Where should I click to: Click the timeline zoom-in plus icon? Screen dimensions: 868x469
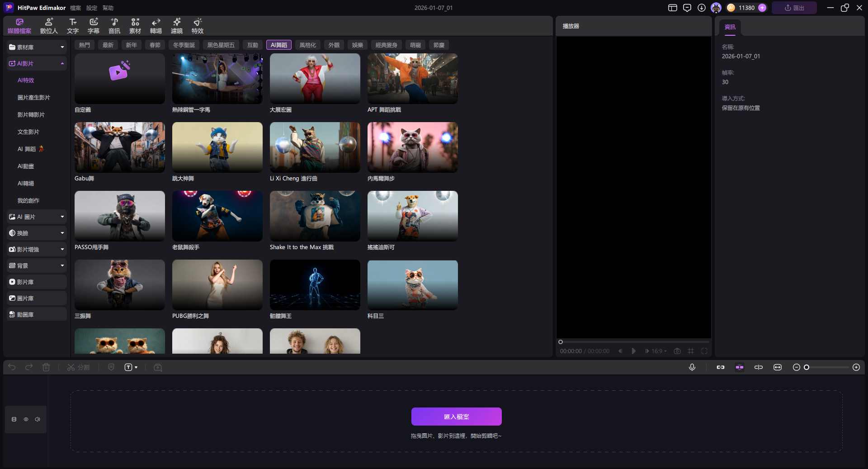(x=856, y=367)
